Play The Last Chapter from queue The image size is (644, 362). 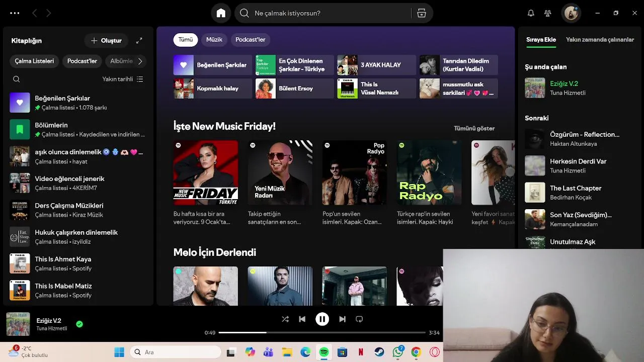[x=579, y=193]
